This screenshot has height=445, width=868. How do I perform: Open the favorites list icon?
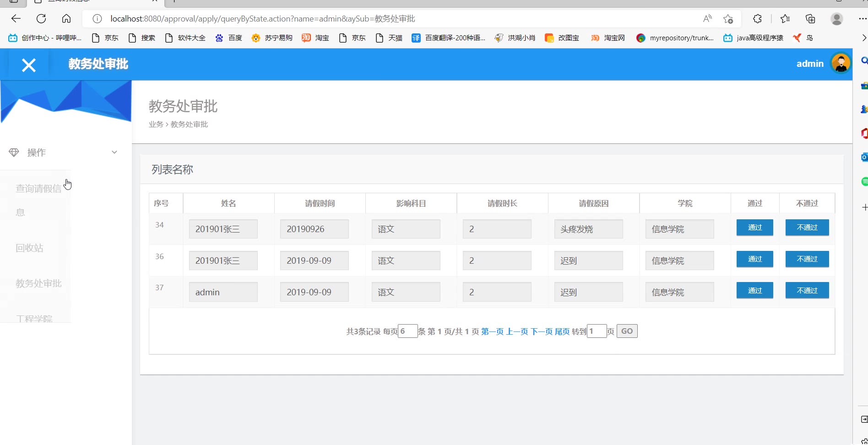[x=785, y=19]
